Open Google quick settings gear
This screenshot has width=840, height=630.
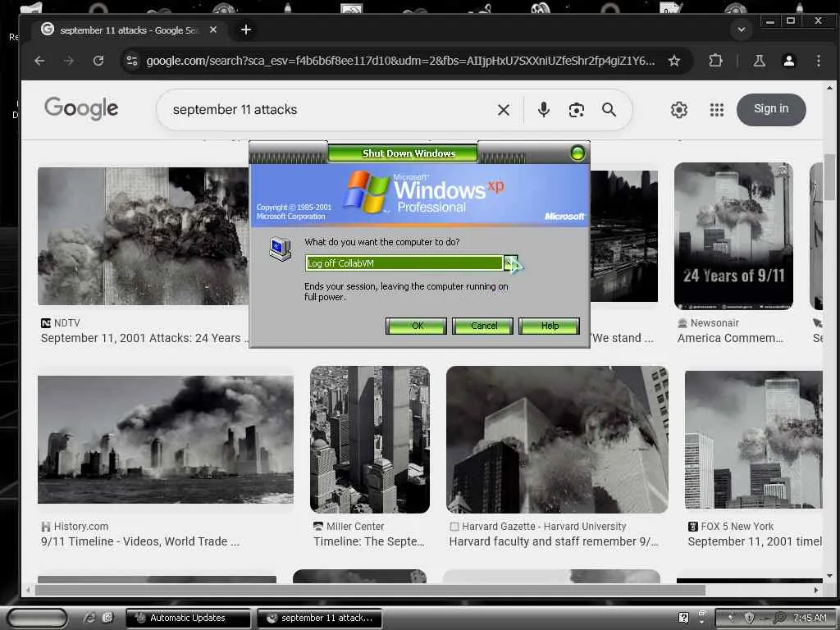point(678,110)
